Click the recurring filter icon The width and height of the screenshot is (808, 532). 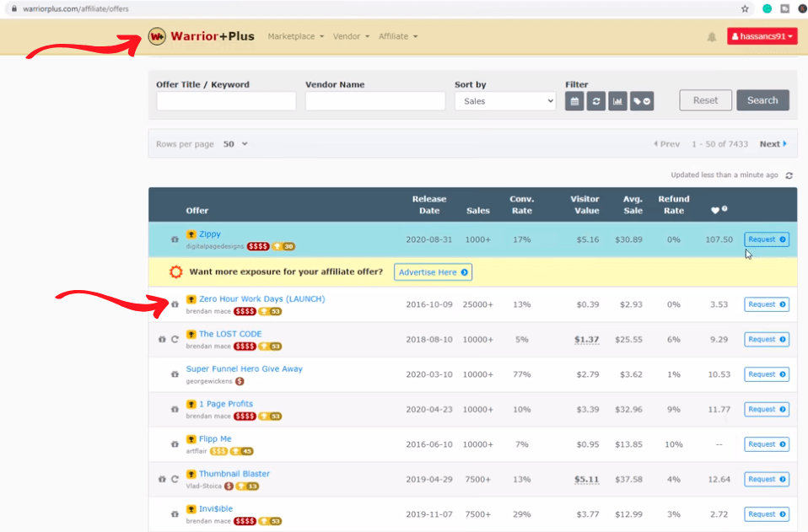coord(596,101)
